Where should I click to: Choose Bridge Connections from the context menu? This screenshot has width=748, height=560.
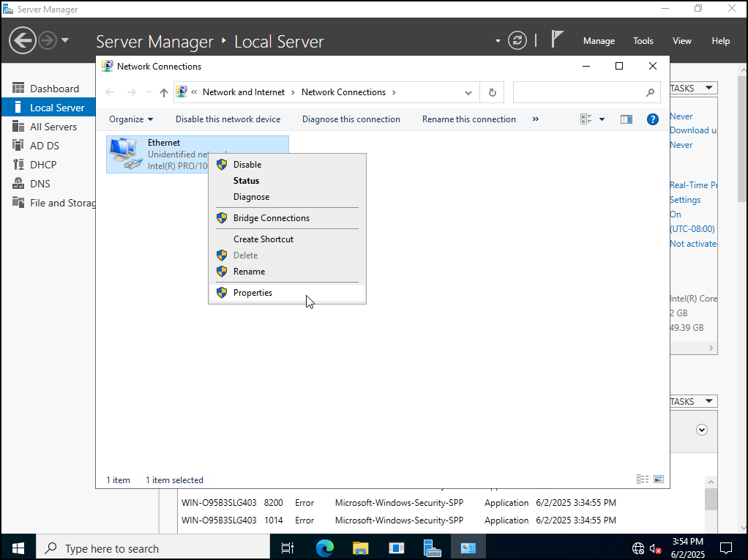[x=287, y=218]
